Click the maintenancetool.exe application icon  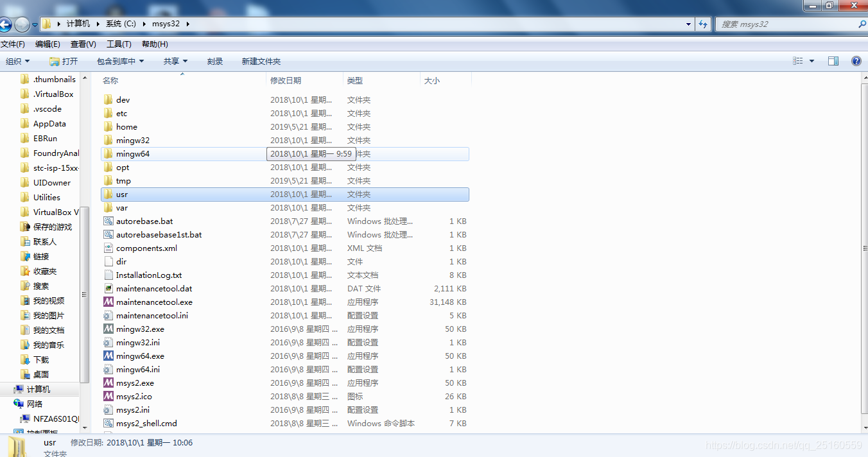[108, 302]
